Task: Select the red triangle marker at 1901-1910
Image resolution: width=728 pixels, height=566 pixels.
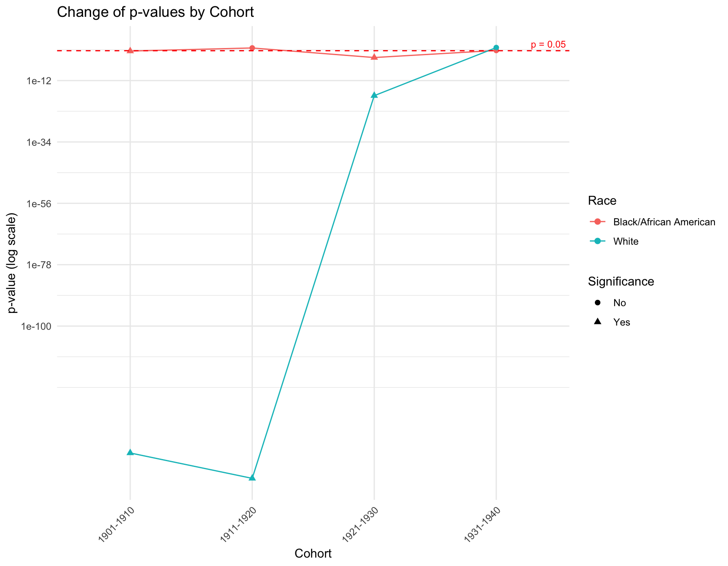Action: pos(130,51)
